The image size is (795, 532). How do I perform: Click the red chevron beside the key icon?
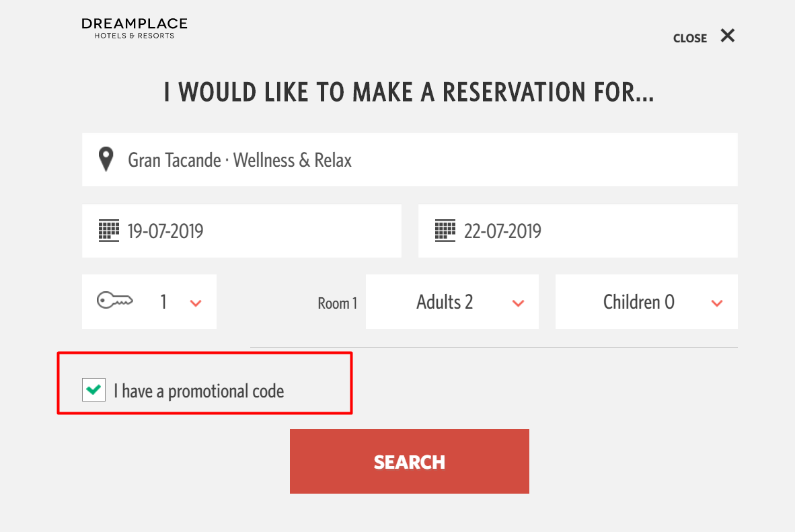pyautogui.click(x=196, y=303)
